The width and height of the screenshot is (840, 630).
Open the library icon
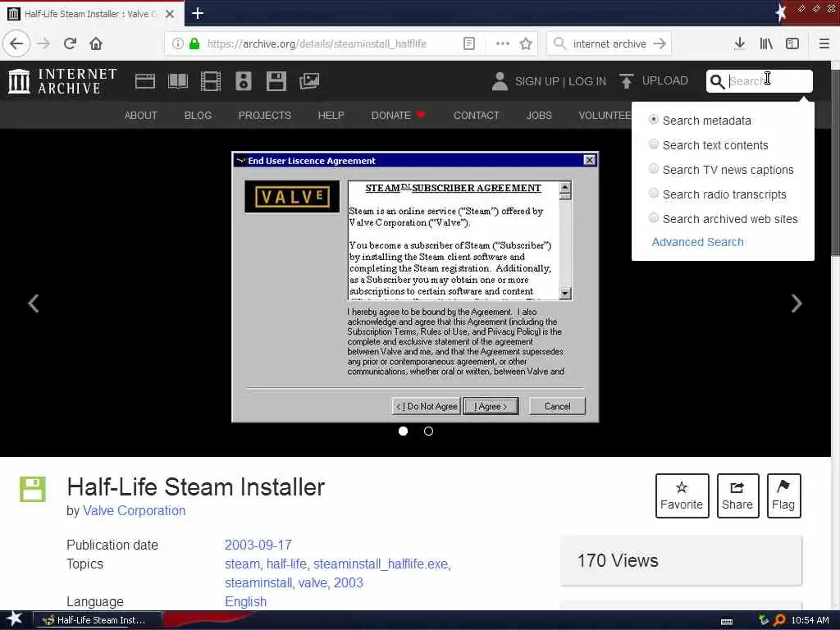[766, 43]
